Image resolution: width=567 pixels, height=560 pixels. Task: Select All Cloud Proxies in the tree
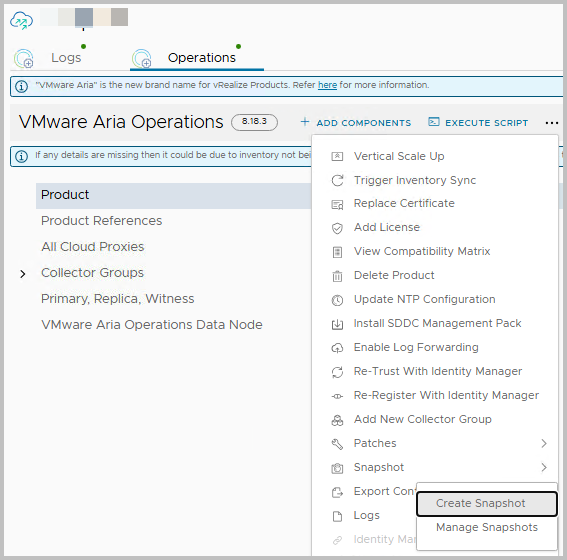pos(92,247)
